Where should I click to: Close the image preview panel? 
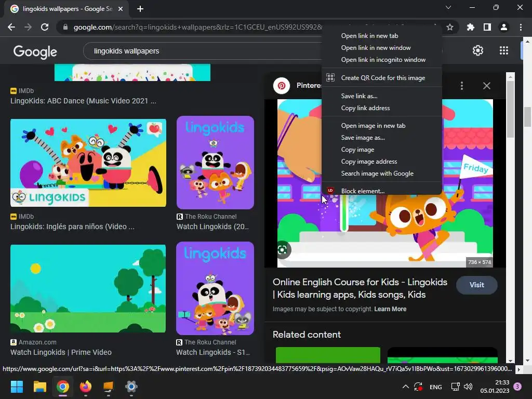486,86
